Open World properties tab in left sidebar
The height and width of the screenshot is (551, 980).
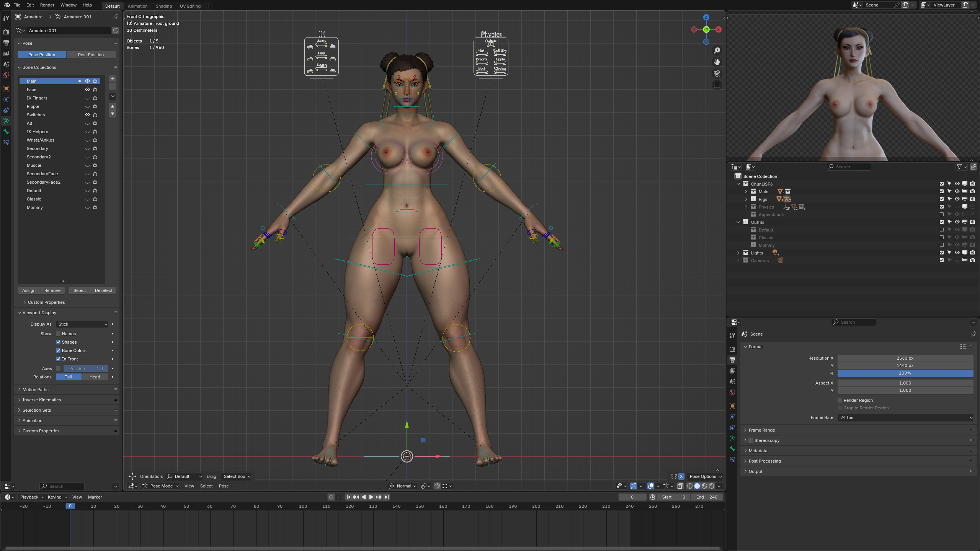[6, 75]
